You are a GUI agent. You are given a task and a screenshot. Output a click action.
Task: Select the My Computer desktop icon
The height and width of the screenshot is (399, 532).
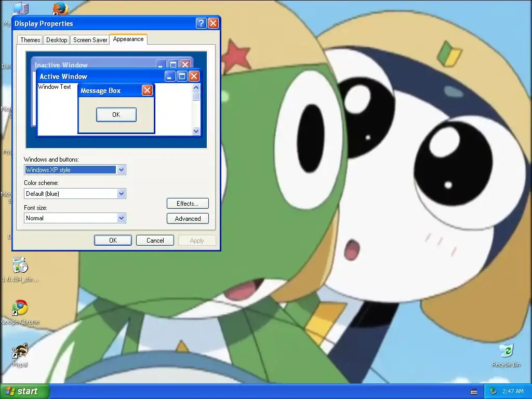(x=20, y=9)
